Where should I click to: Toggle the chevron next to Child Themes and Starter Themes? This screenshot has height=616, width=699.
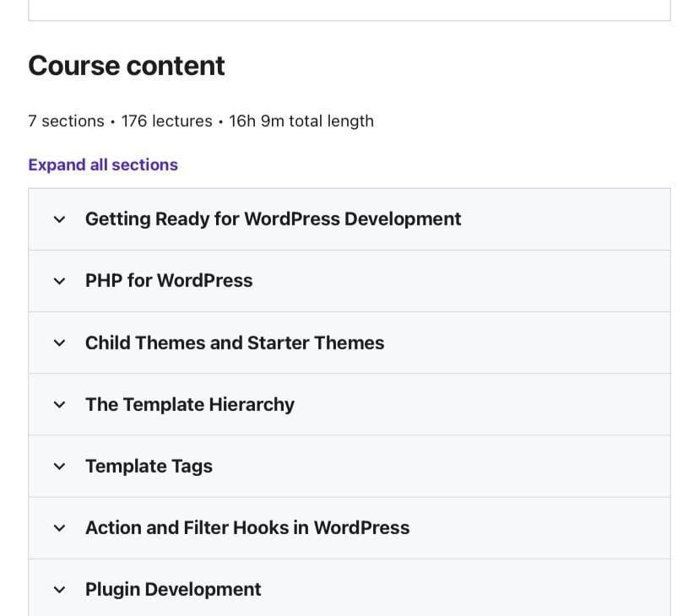(x=59, y=343)
